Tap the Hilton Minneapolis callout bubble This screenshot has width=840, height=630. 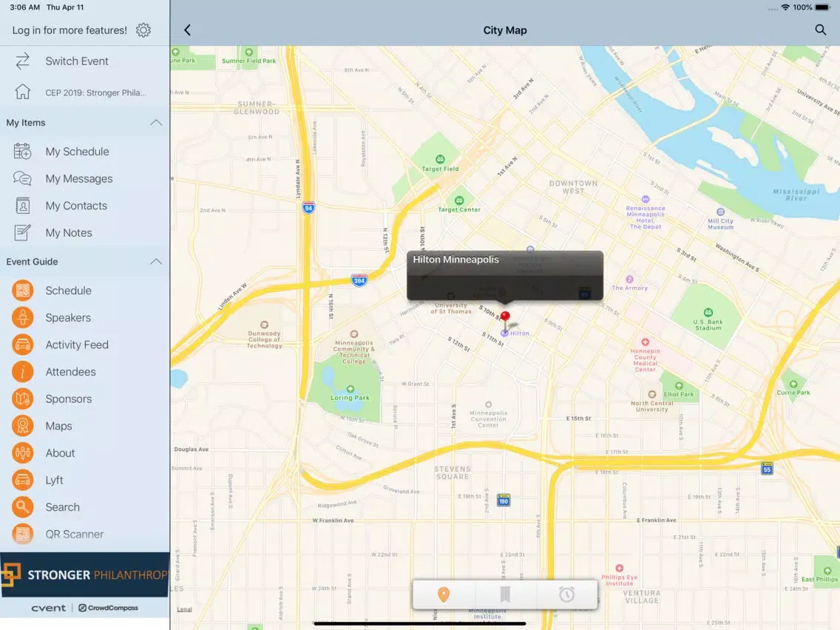504,275
